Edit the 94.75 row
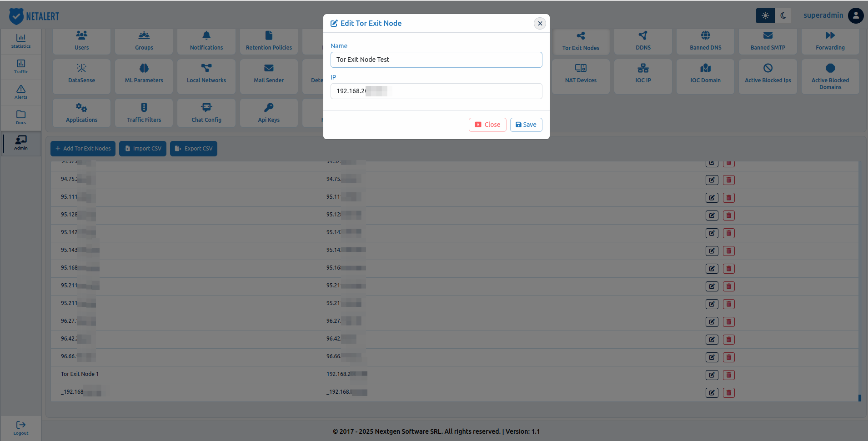This screenshot has width=868, height=441. pyautogui.click(x=712, y=180)
